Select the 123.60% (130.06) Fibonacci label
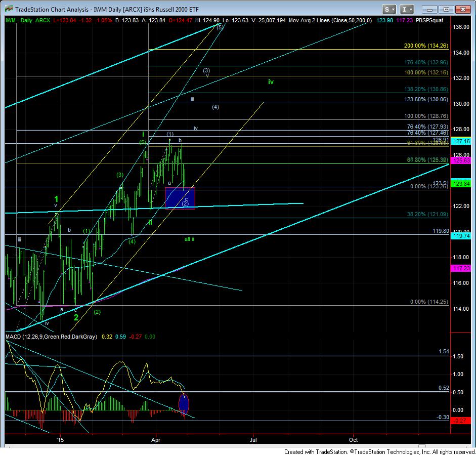476x455 pixels. 426,100
